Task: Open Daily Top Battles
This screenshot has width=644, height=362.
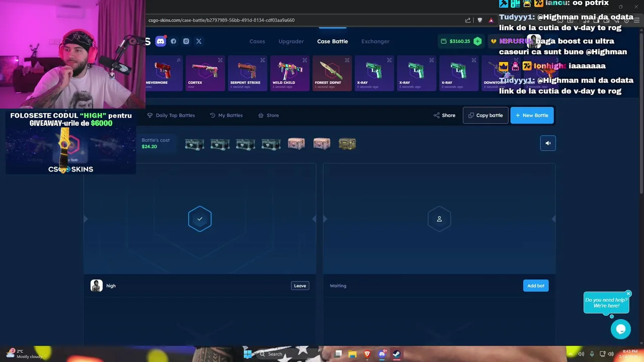Action: coord(171,115)
